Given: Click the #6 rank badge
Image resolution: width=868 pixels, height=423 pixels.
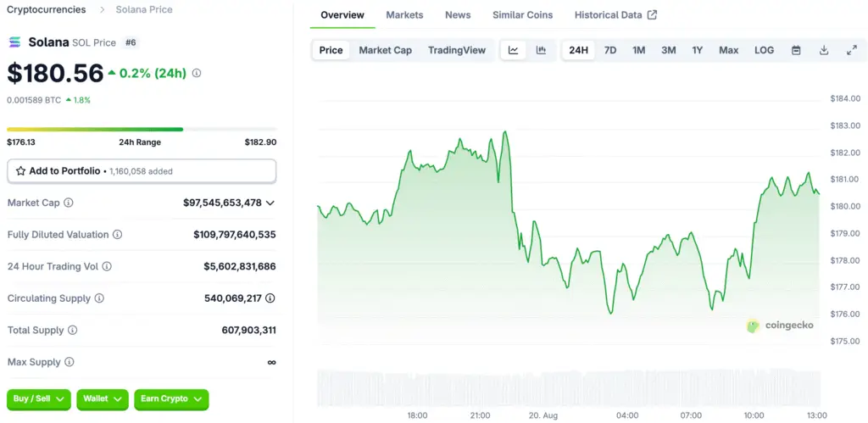Looking at the screenshot, I should (131, 42).
